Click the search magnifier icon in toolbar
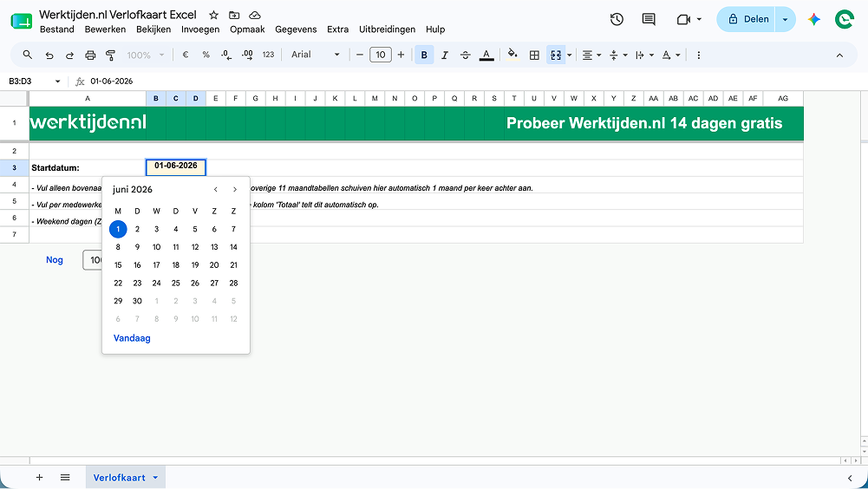 click(27, 55)
